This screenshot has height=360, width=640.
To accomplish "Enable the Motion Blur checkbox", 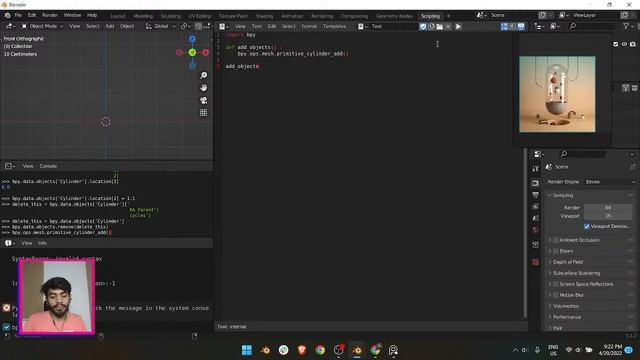I will pyautogui.click(x=556, y=295).
